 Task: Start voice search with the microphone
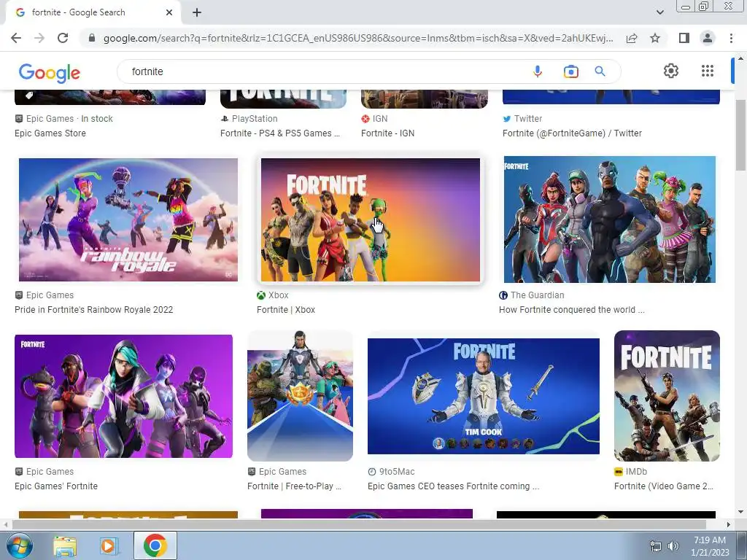[x=538, y=71]
